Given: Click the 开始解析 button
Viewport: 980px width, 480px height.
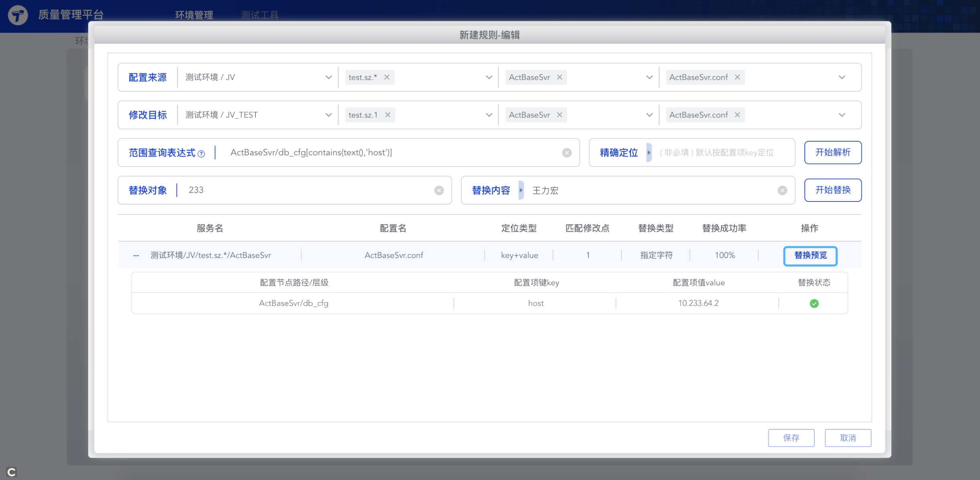Looking at the screenshot, I should (832, 153).
